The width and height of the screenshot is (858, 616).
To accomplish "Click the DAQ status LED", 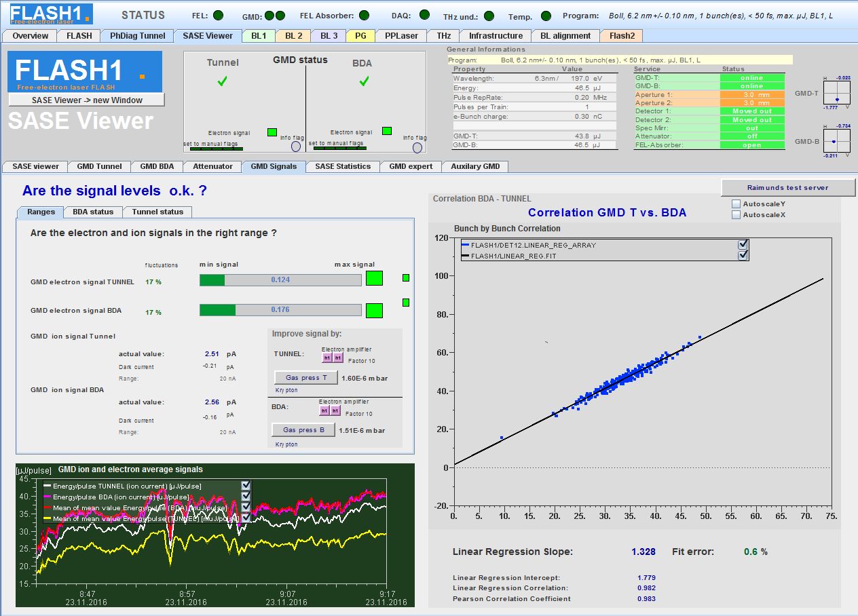I will [424, 15].
